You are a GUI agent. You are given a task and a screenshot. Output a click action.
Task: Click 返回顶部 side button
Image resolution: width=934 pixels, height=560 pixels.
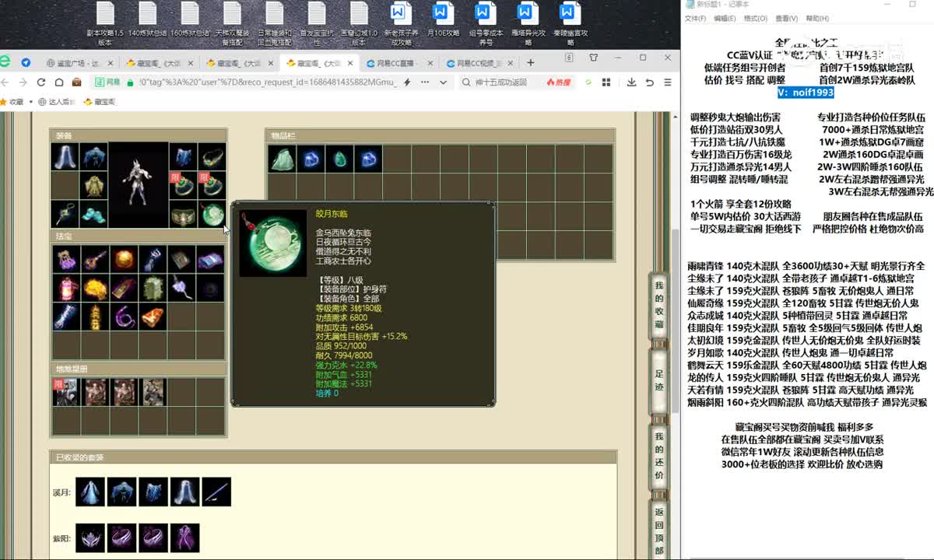tap(658, 531)
